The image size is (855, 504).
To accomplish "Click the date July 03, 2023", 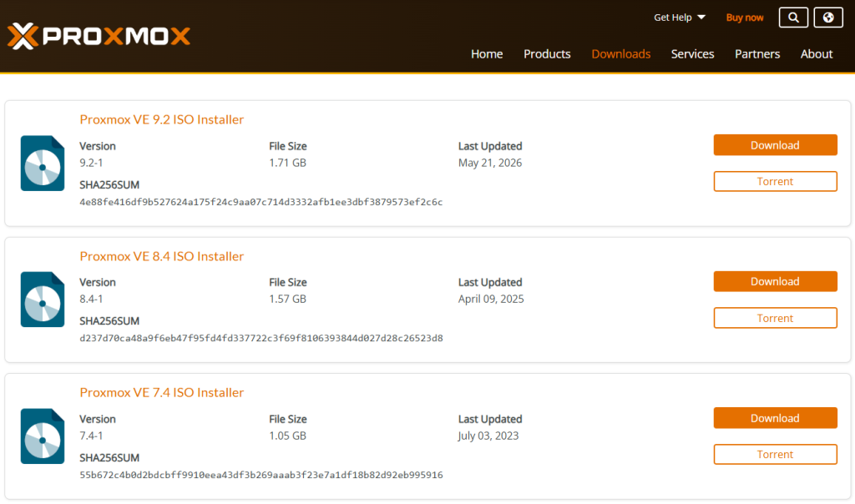I will 488,436.
